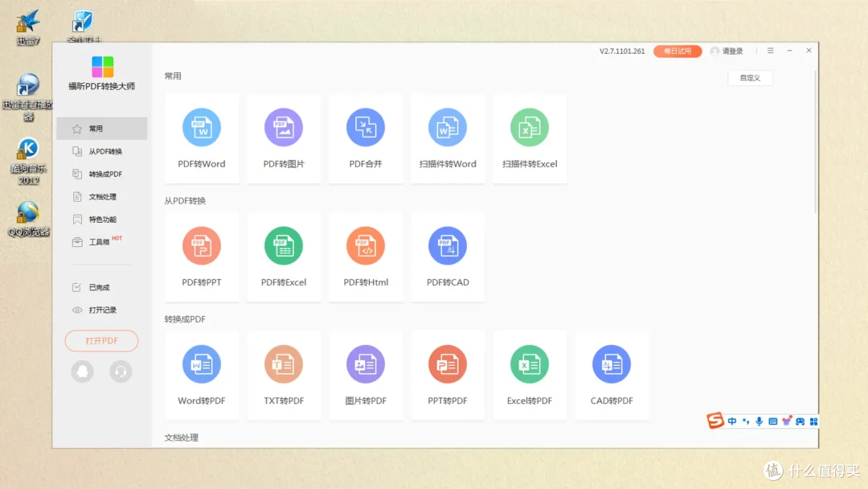Select the 酷狗音乐 2012 desktop icon
The image size is (868, 489).
point(28,161)
